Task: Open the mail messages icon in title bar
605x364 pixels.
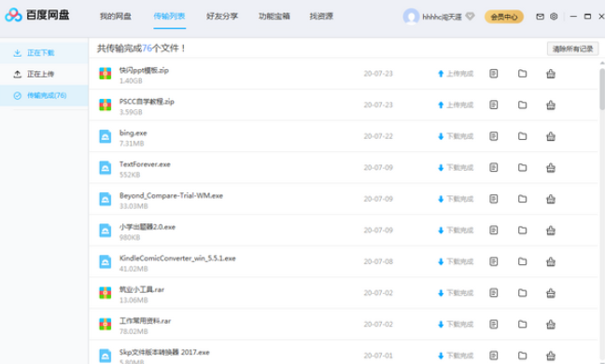Action: pyautogui.click(x=540, y=16)
